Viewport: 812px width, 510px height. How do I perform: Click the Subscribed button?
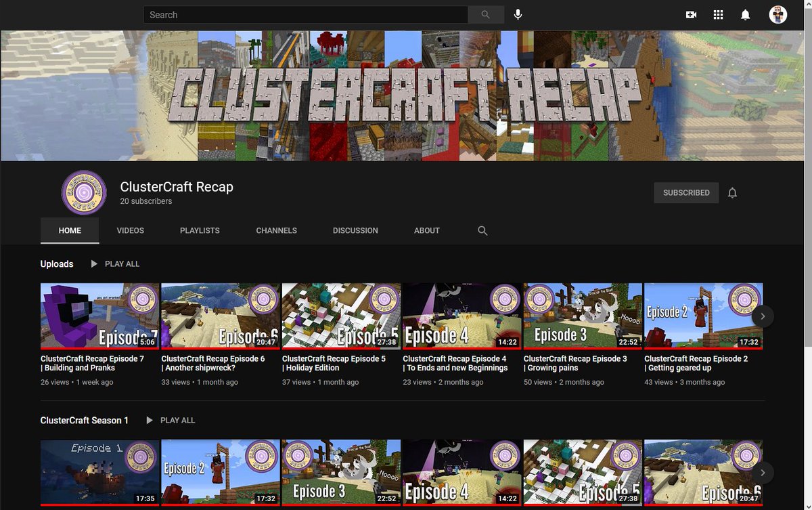pos(686,193)
